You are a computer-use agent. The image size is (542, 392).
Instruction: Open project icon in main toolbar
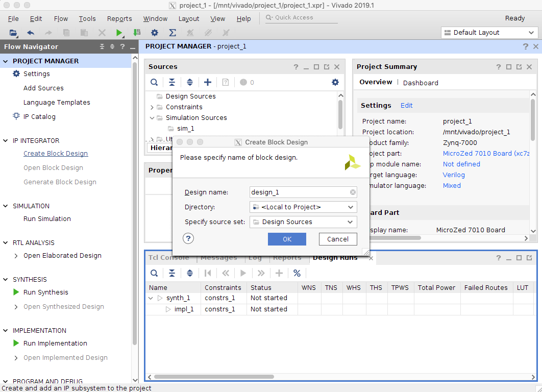(x=13, y=33)
